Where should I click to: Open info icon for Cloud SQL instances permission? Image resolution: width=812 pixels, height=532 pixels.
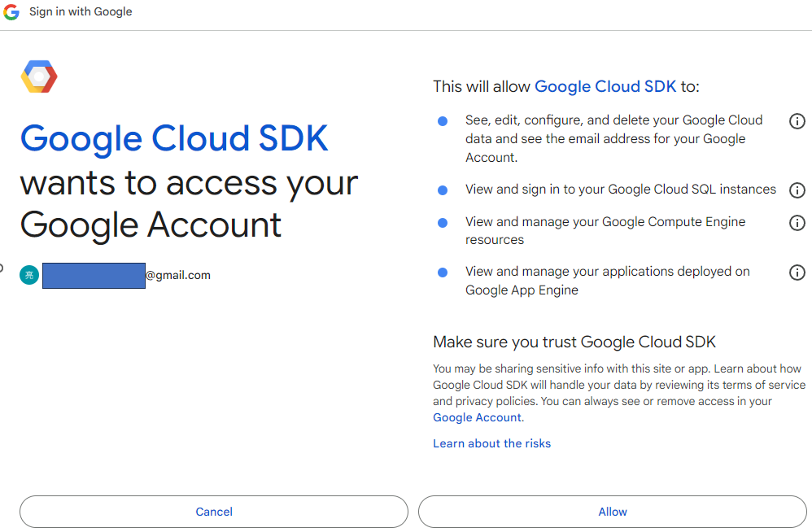tap(797, 190)
